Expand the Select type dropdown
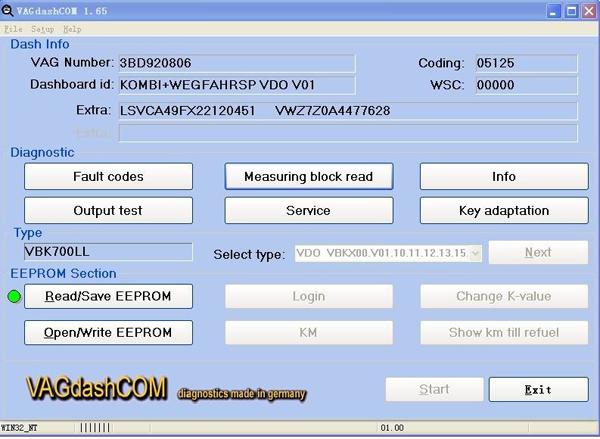The width and height of the screenshot is (600, 439). click(x=475, y=253)
